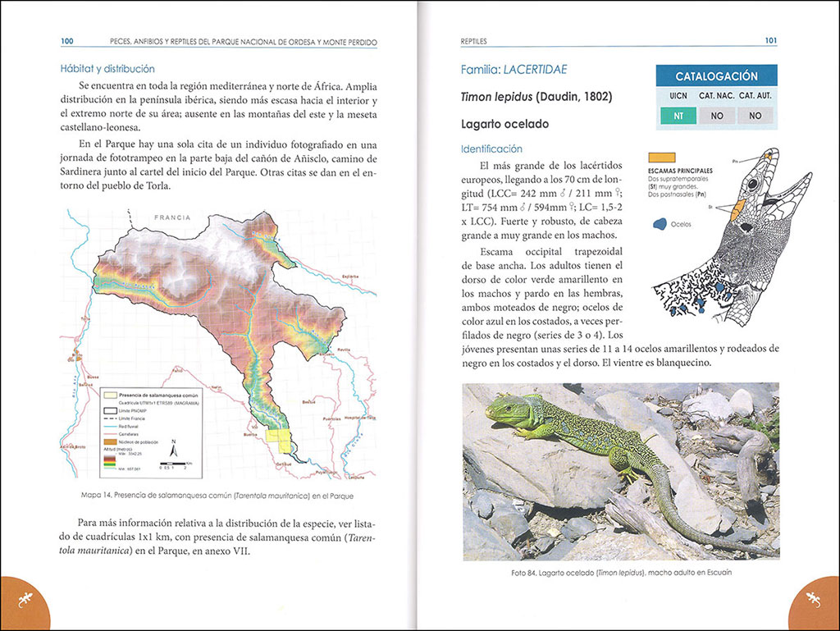
Task: Click the Núcleos de población legend symbol
Action: point(109,442)
